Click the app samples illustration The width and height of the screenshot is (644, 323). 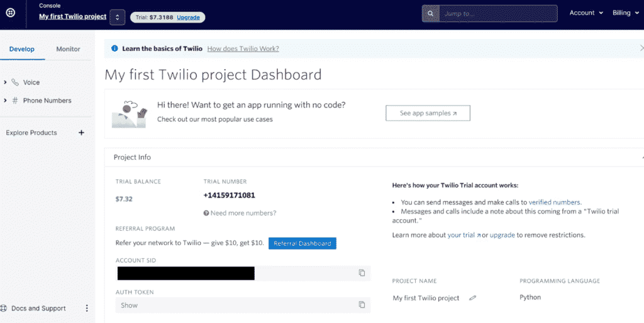point(130,114)
